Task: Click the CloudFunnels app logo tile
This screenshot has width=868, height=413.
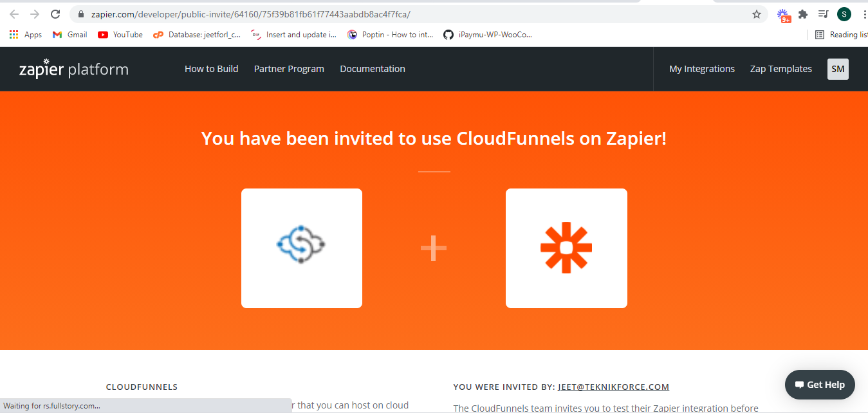Action: point(302,248)
